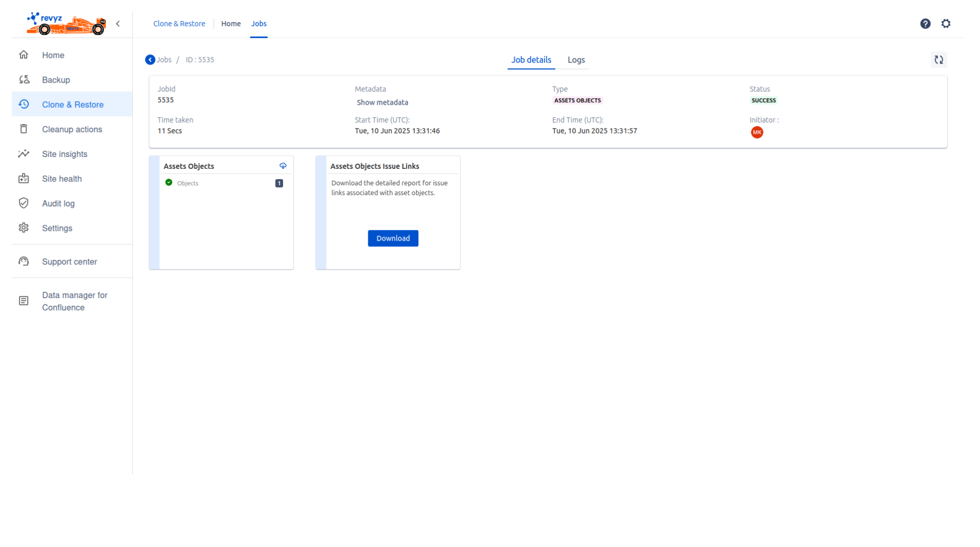Expand the Show metadata section
The image size is (980, 547).
tap(382, 103)
